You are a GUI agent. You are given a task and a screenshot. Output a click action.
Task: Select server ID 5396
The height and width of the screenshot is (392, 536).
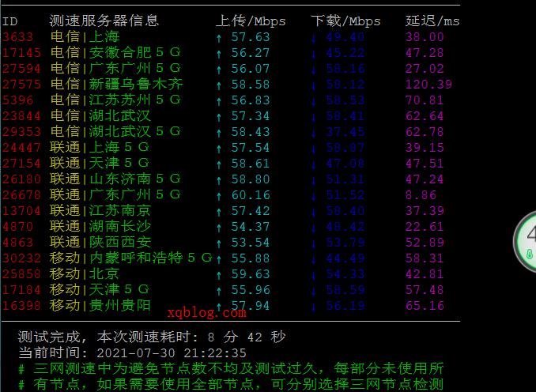pyautogui.click(x=17, y=100)
